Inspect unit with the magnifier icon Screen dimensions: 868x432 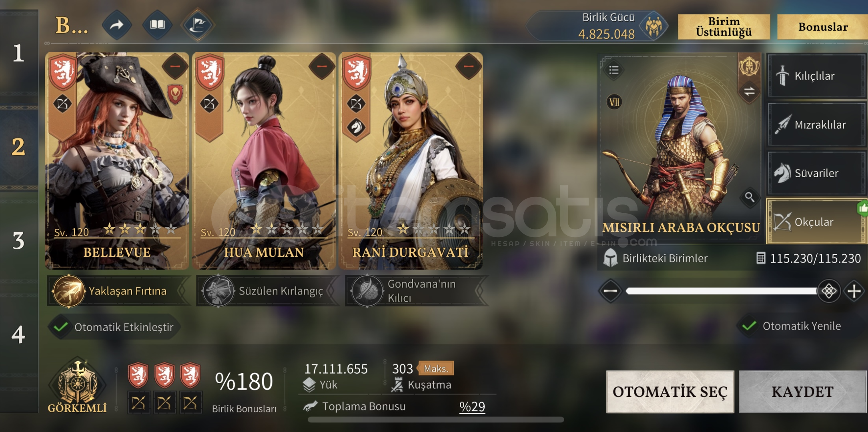click(750, 197)
